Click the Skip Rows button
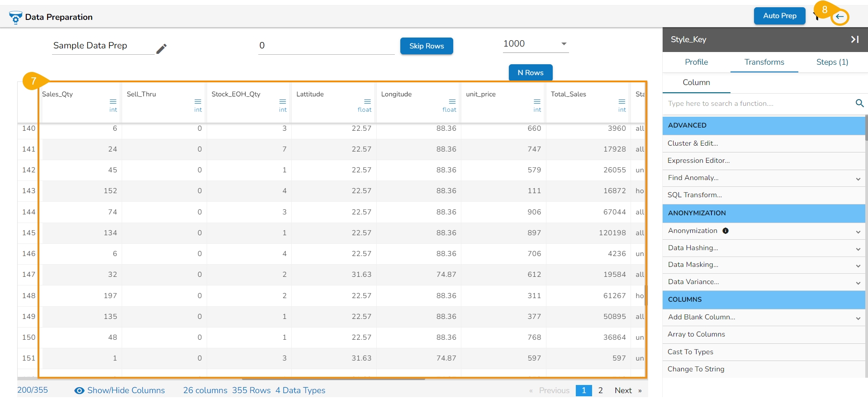 click(426, 46)
